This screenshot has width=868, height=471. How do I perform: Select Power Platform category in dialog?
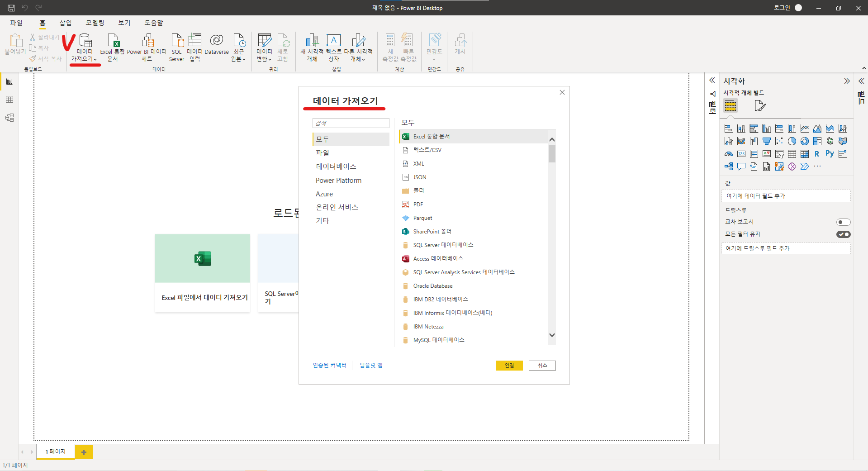(x=351, y=180)
